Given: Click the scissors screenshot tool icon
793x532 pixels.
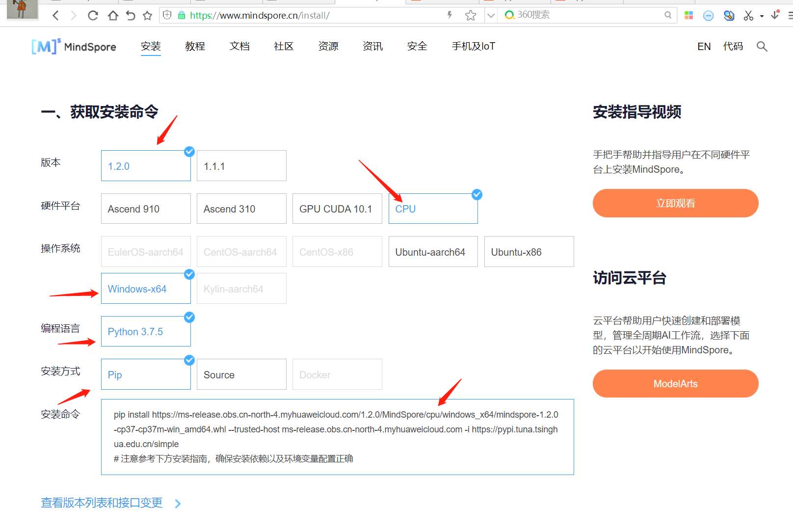Looking at the screenshot, I should pos(748,16).
